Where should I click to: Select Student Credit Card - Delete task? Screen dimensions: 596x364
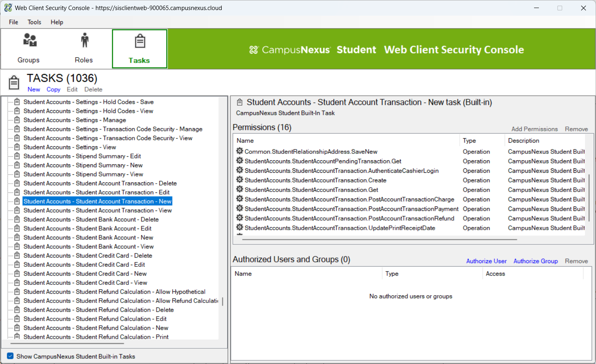click(x=88, y=256)
